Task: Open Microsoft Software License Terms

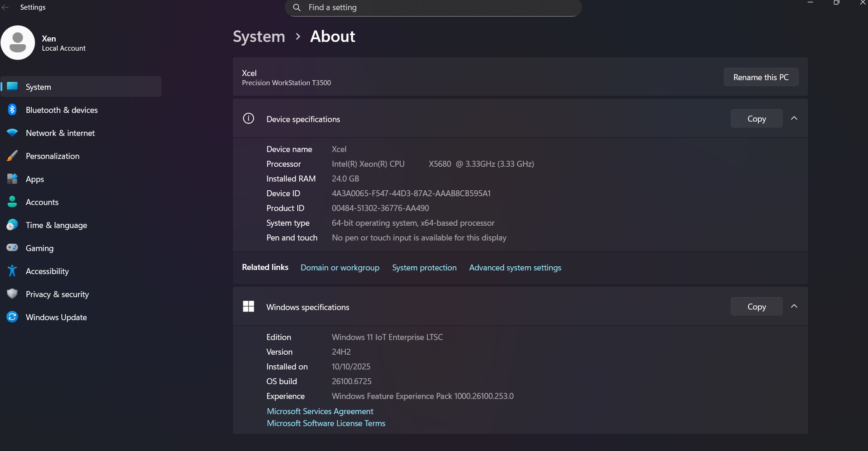Action: tap(326, 423)
